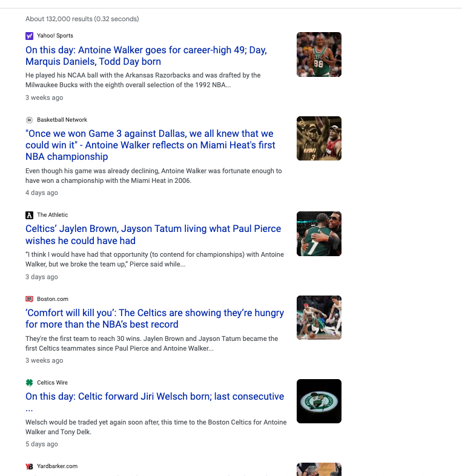Open the Game 3 against Dallas headline
Viewport: 462px width, 476px height.
150,145
